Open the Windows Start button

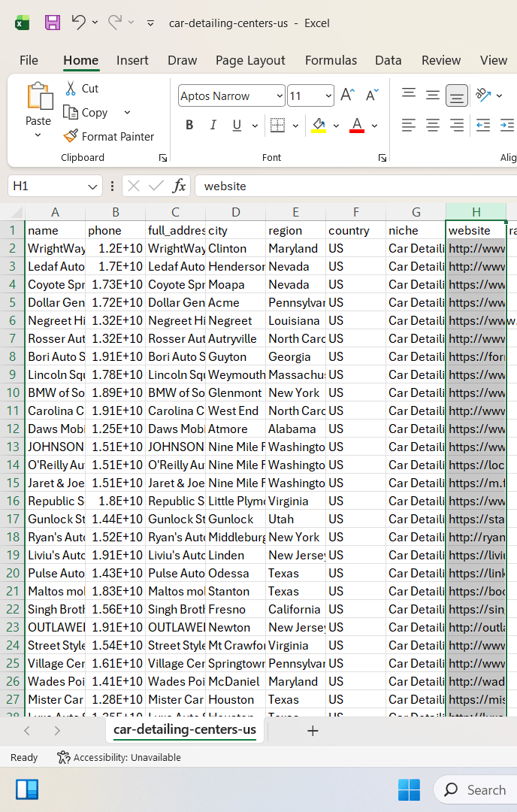pos(409,789)
